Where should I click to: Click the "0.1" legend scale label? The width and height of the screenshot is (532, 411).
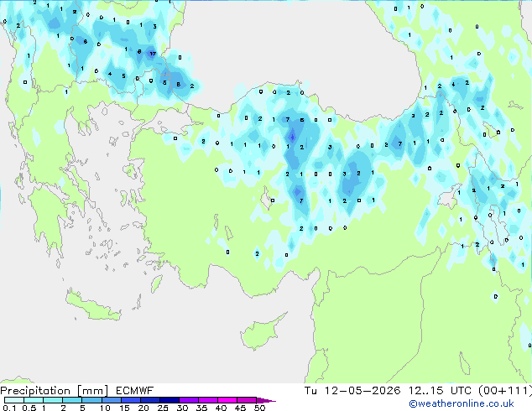click(9, 408)
